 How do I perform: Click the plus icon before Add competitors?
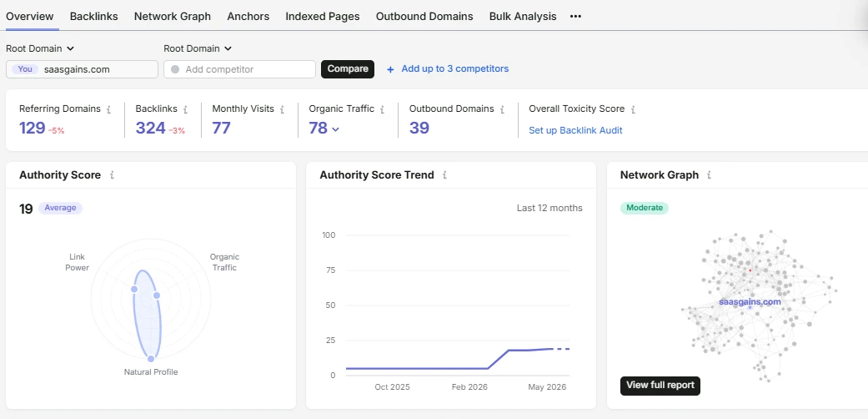click(390, 69)
